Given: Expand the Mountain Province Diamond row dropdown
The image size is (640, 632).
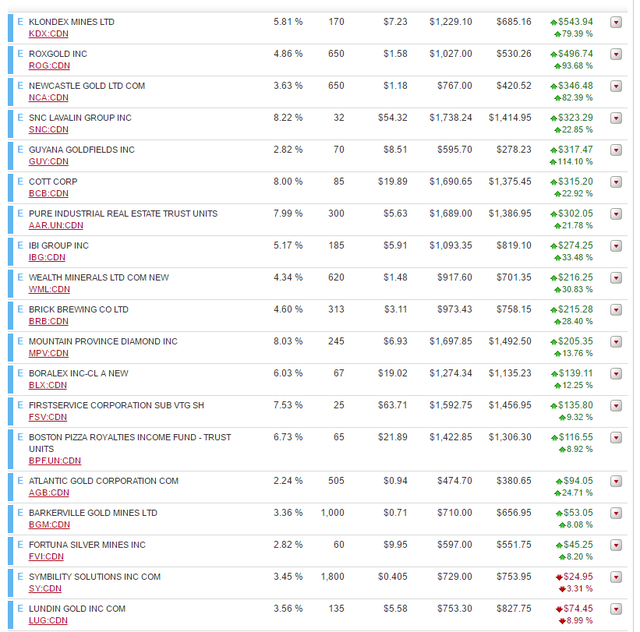Looking at the screenshot, I should 616,342.
